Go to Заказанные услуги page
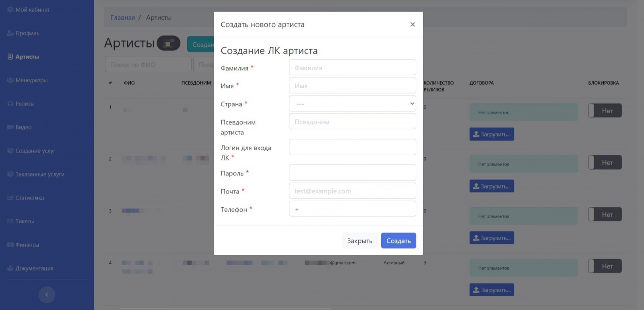 coord(40,174)
